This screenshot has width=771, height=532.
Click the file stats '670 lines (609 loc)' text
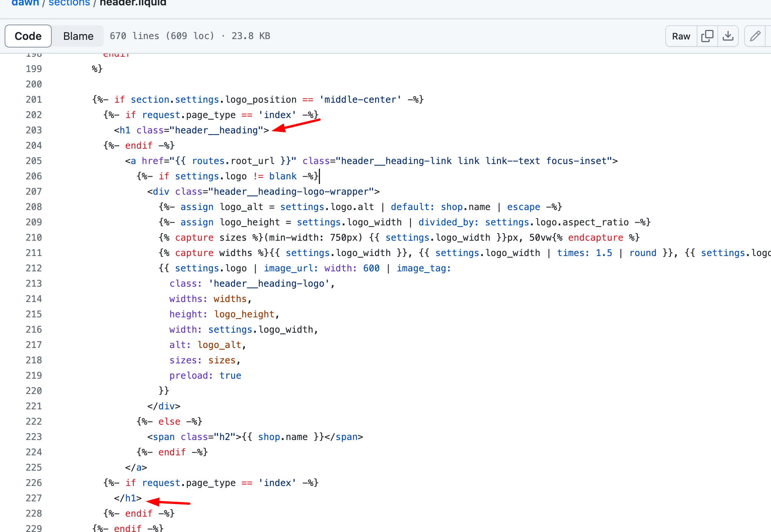pos(162,36)
